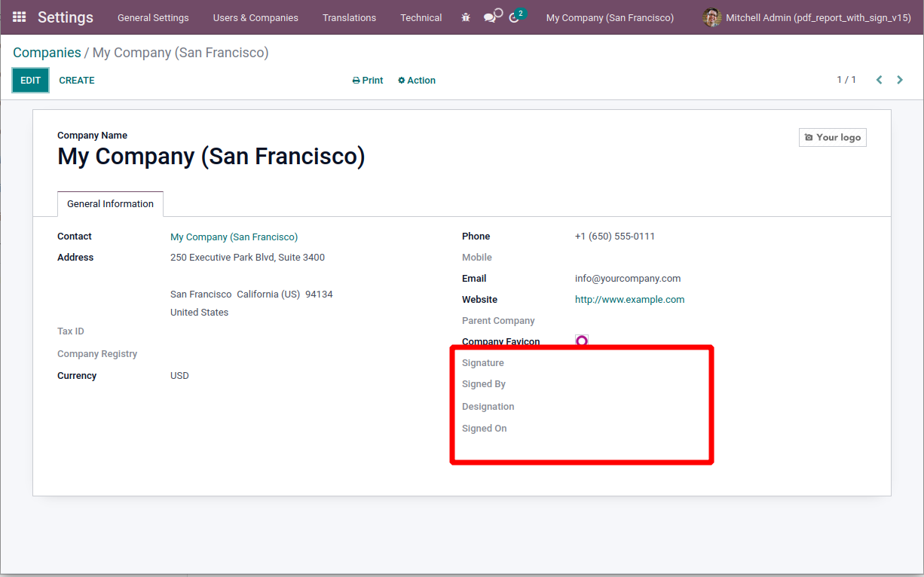The height and width of the screenshot is (577, 924).
Task: Go to the previous record arrow
Action: 879,80
